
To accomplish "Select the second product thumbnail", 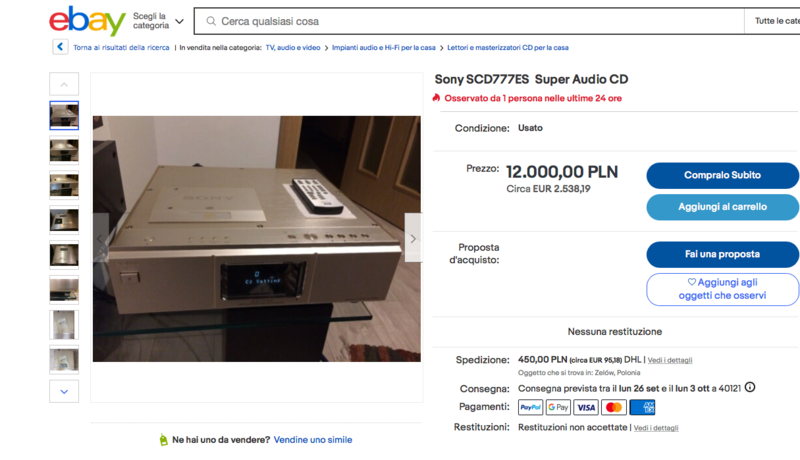I will click(64, 150).
